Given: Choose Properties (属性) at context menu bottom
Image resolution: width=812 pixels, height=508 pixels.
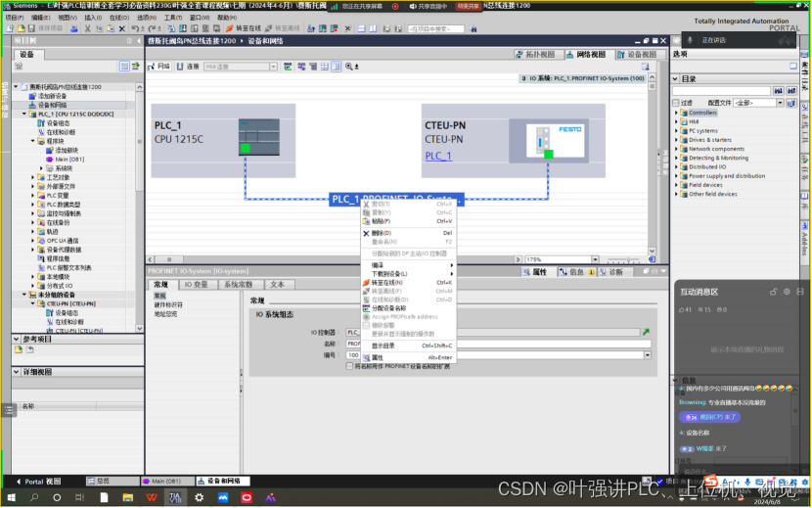Looking at the screenshot, I should pyautogui.click(x=408, y=357).
